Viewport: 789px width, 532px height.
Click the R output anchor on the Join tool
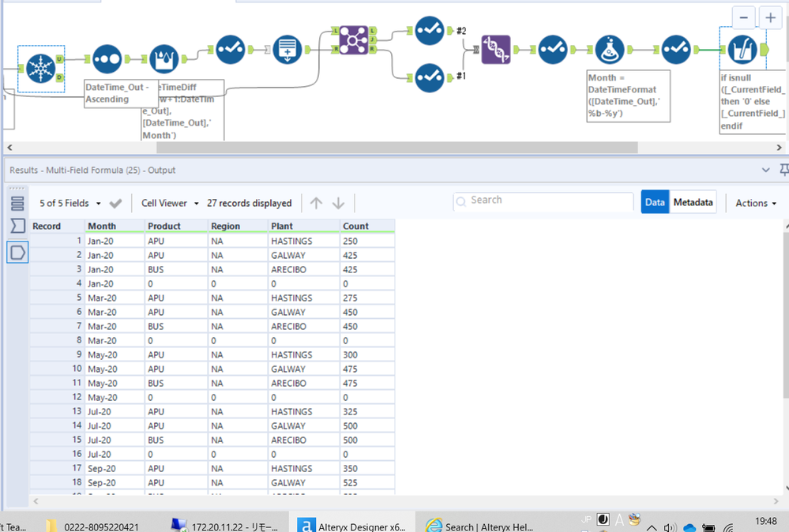(x=373, y=49)
